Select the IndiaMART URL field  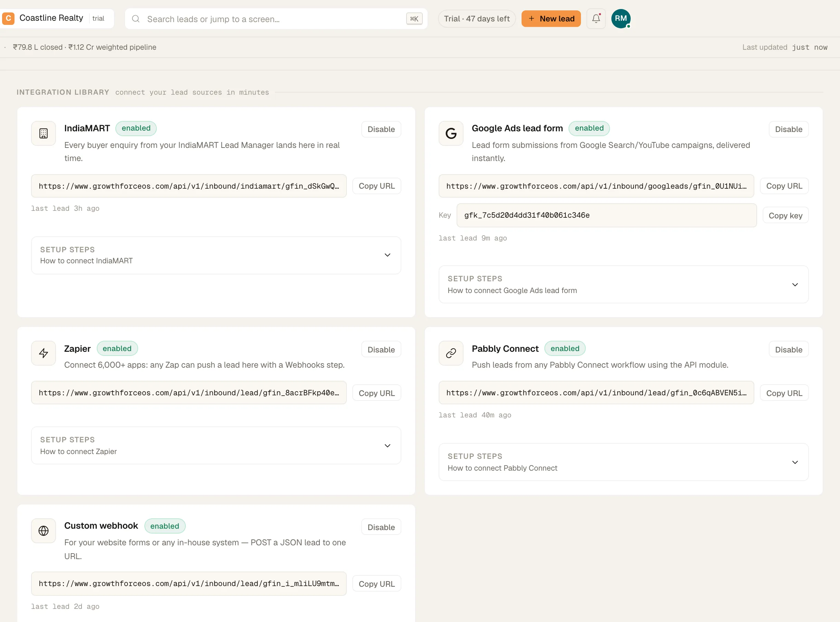coord(189,186)
